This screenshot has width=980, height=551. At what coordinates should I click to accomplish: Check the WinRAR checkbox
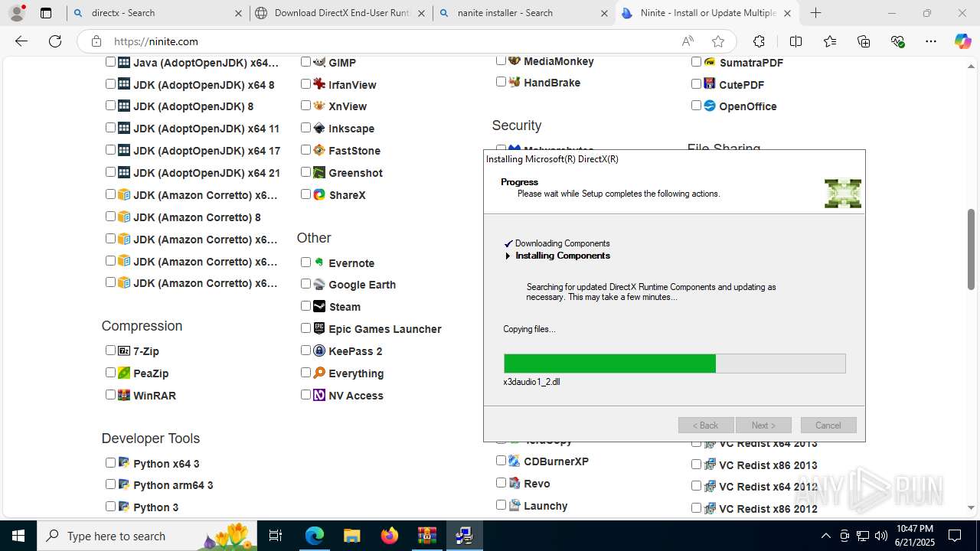tap(110, 395)
